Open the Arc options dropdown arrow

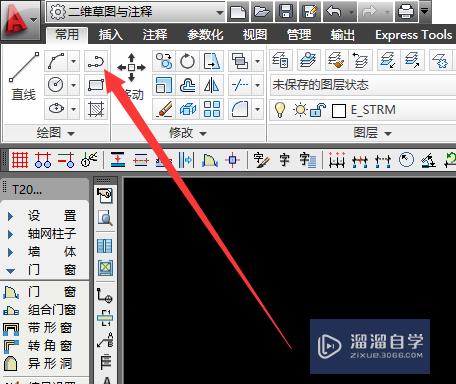tap(74, 61)
